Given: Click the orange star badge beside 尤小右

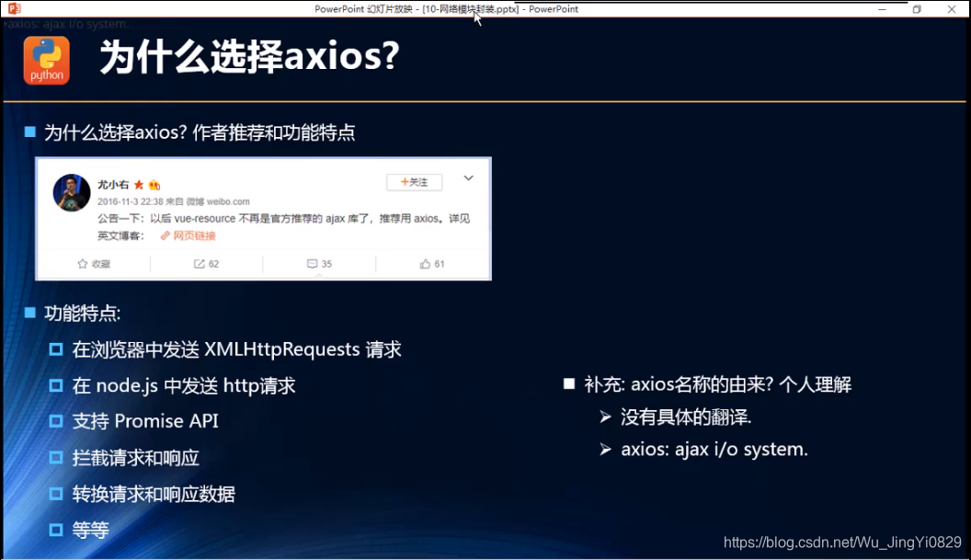Looking at the screenshot, I should coord(139,185).
